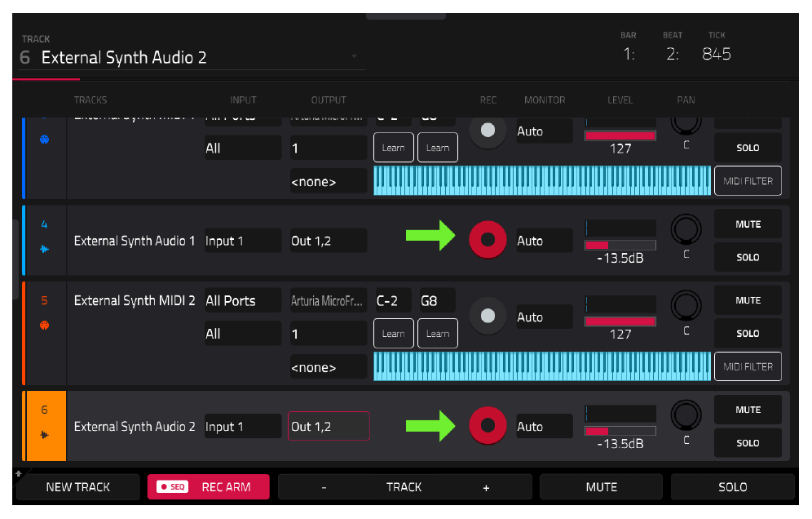The image size is (812, 519).
Task: Click the bottom MUTE button
Action: pos(601,487)
